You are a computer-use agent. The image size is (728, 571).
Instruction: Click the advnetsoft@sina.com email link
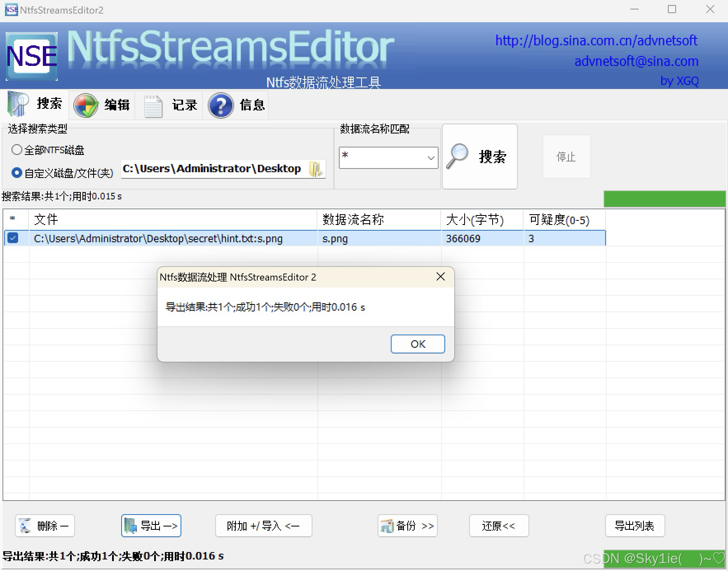[x=636, y=61]
